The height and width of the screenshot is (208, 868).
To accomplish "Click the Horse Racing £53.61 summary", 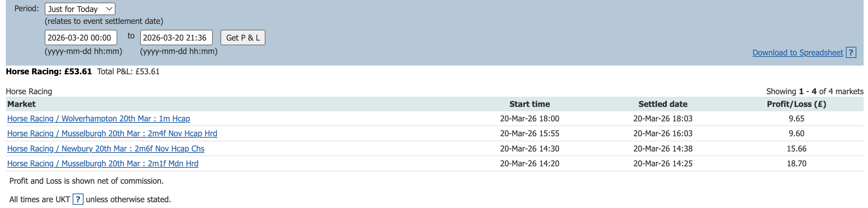I will (x=49, y=72).
